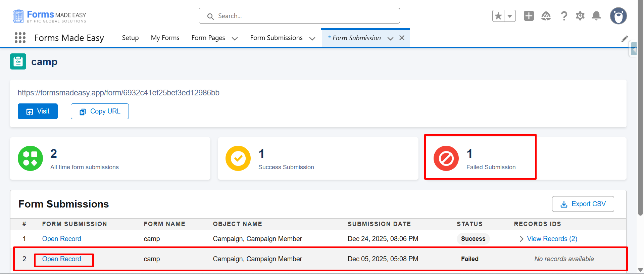Expand the Form Pages tab dropdown
644x274 pixels.
(235, 38)
